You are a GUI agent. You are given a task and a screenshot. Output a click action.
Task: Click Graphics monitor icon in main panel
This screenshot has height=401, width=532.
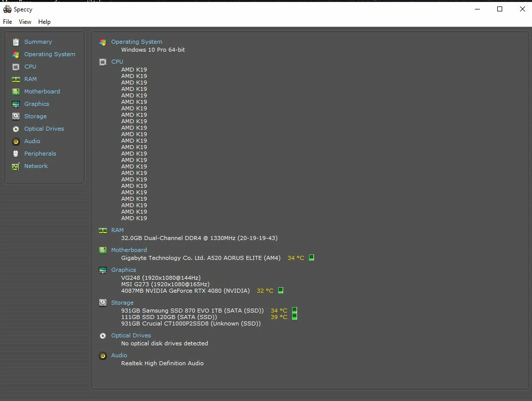103,270
